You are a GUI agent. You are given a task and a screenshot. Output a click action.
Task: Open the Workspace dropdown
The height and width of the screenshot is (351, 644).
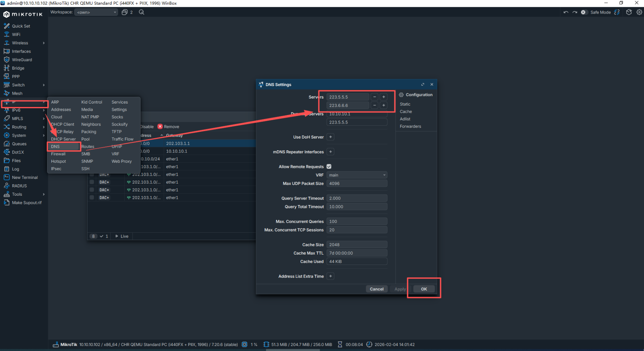pos(96,12)
